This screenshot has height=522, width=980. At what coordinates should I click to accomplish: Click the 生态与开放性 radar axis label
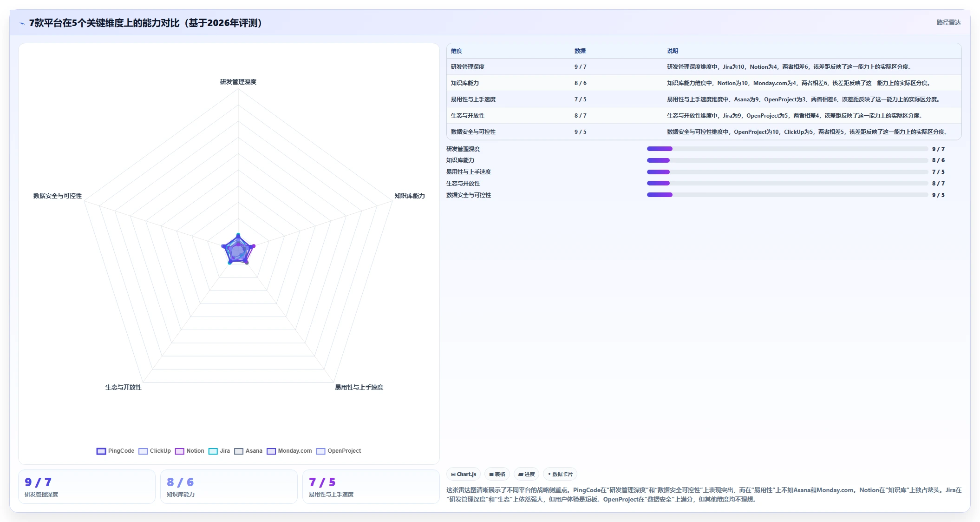124,387
